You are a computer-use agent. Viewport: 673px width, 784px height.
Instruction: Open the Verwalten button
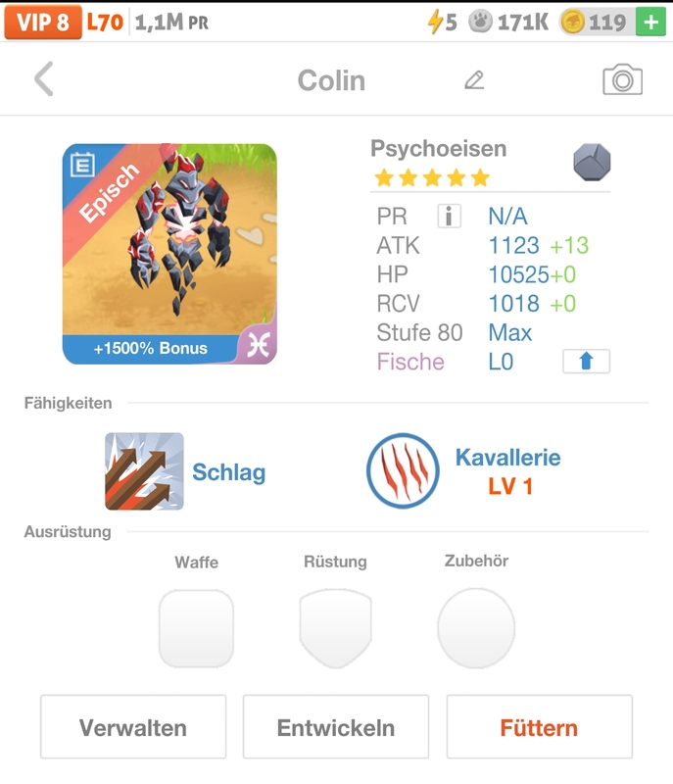coord(133,727)
